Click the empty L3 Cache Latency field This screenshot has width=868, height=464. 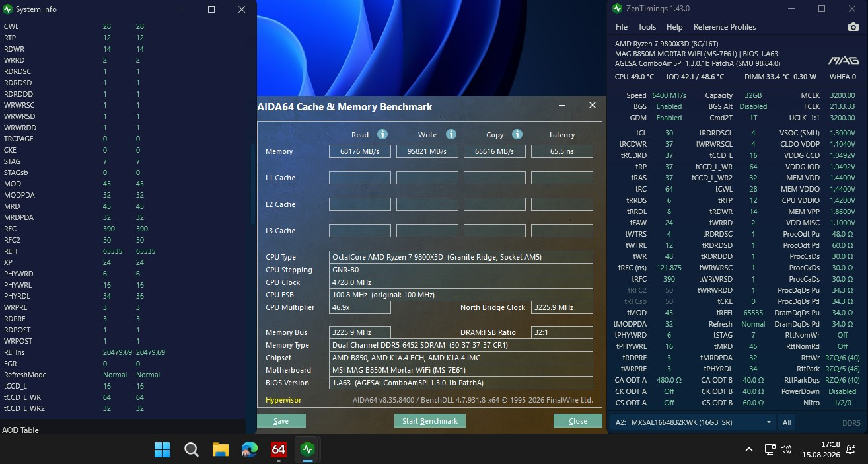[562, 231]
